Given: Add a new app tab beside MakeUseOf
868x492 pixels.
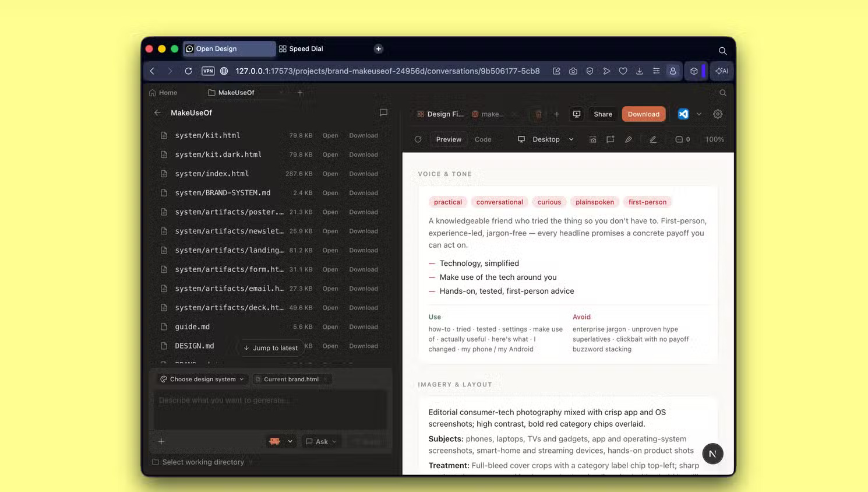Looking at the screenshot, I should [300, 93].
